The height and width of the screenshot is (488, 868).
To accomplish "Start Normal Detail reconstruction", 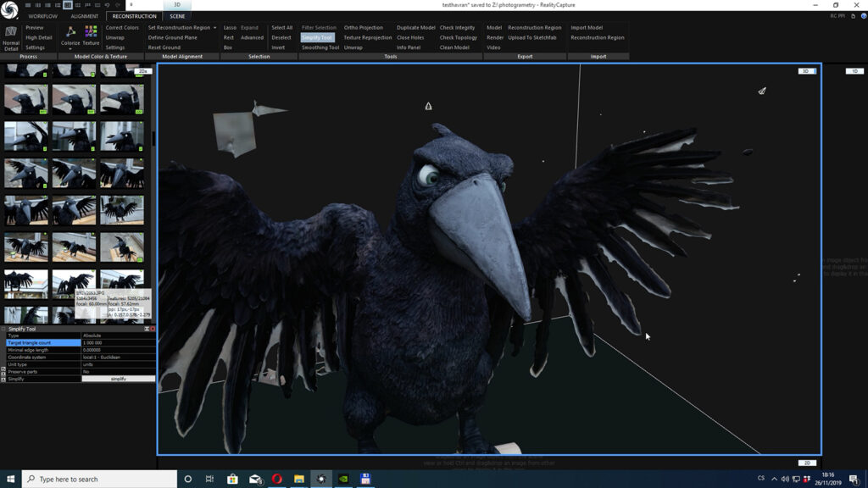I will pos(10,38).
